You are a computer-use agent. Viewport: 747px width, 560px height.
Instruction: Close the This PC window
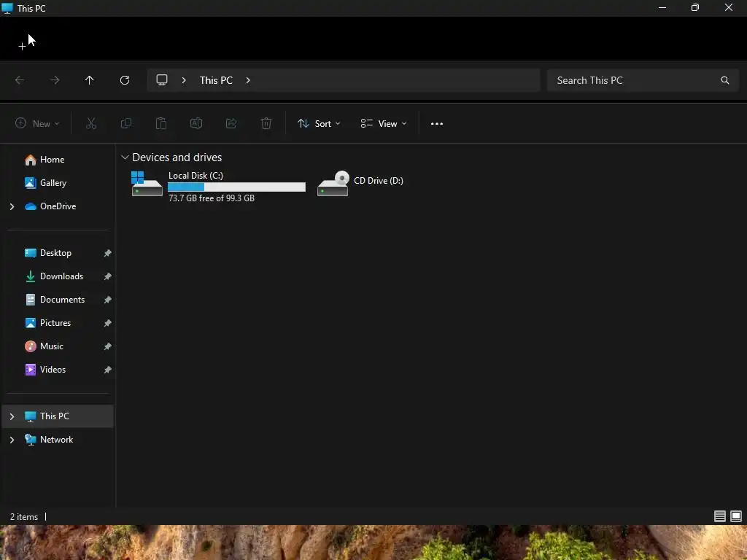[x=729, y=7]
